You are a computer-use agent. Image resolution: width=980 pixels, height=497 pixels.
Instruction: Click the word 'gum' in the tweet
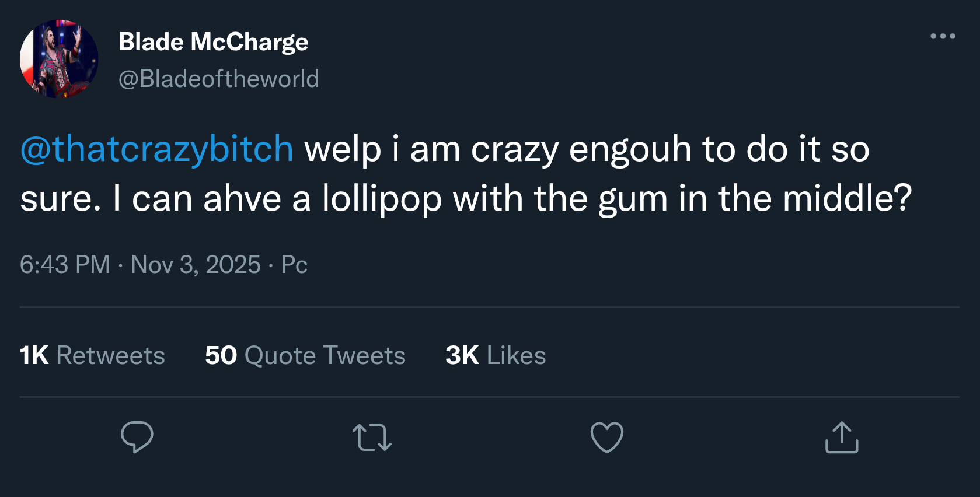tap(633, 200)
